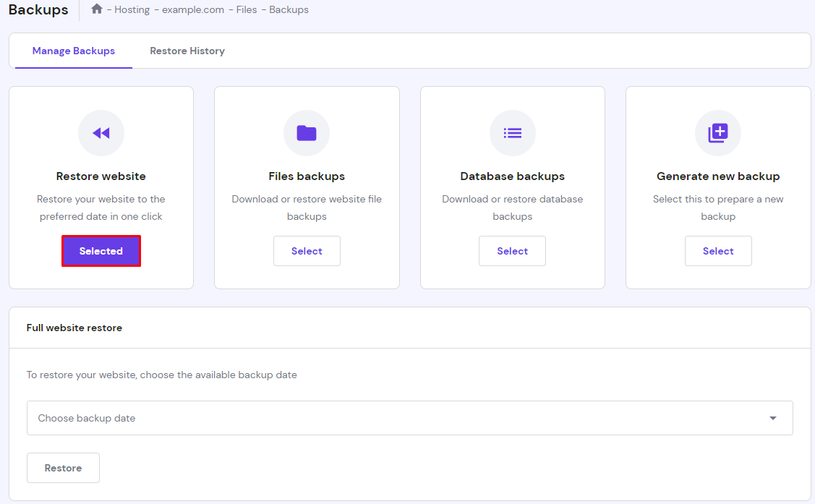
Task: Click the new backup icon above Generate new backup
Action: tap(718, 133)
